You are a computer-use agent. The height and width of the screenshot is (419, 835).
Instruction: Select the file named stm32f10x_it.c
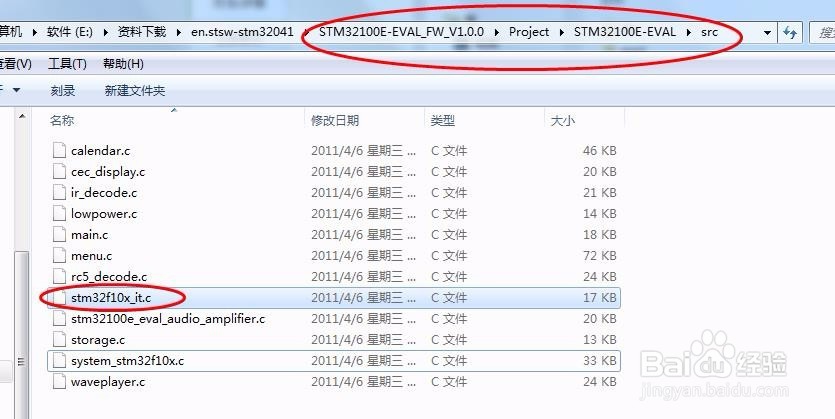tap(111, 298)
